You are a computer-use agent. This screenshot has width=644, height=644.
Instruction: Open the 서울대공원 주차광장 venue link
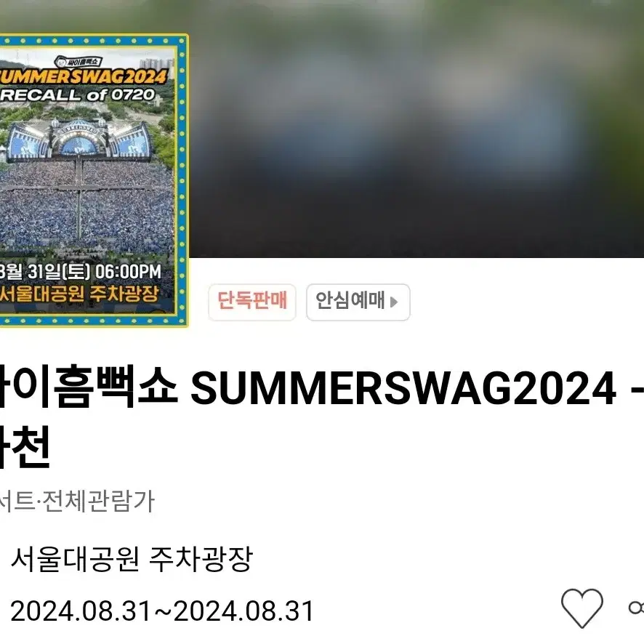click(132, 558)
